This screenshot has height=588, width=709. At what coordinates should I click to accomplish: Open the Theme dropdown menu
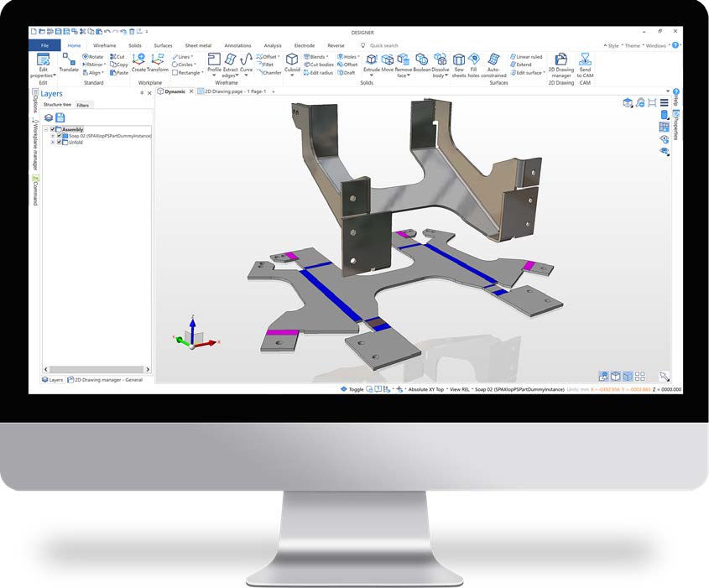[x=633, y=46]
